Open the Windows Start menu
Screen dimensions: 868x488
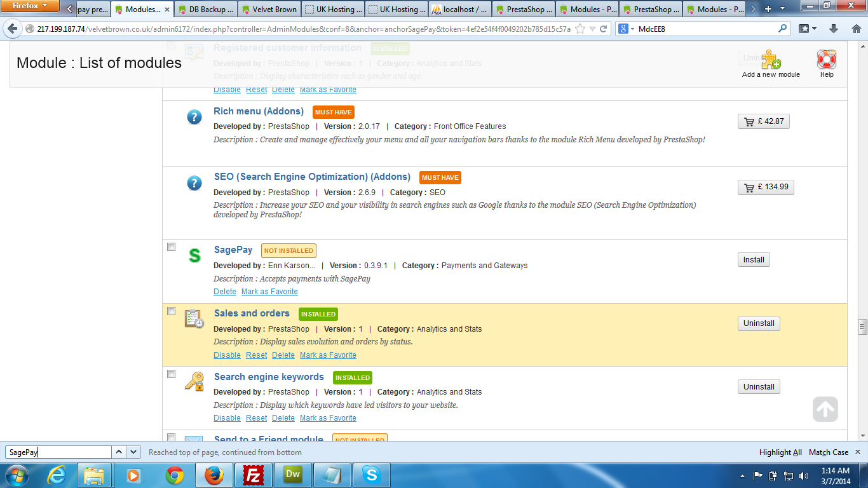click(x=17, y=475)
